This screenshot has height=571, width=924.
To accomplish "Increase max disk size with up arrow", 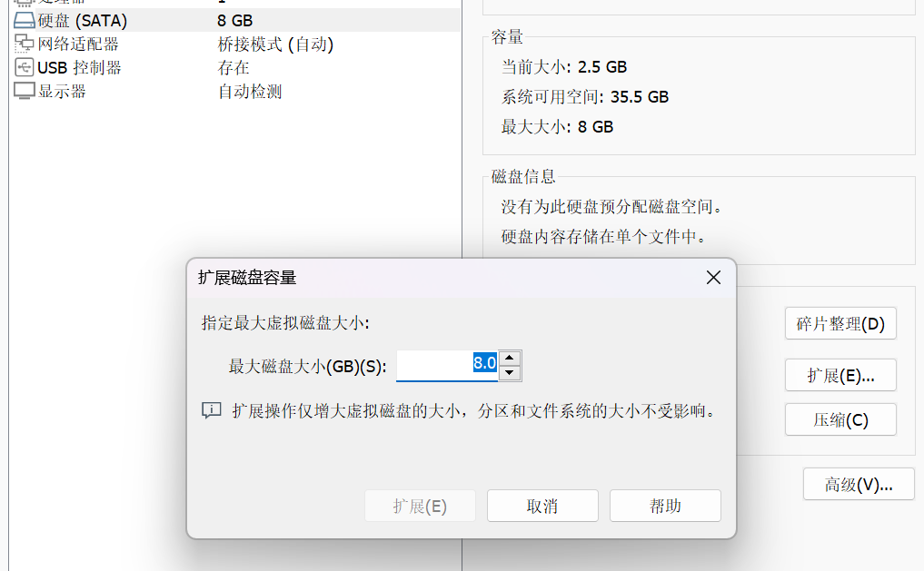I will click(x=509, y=358).
